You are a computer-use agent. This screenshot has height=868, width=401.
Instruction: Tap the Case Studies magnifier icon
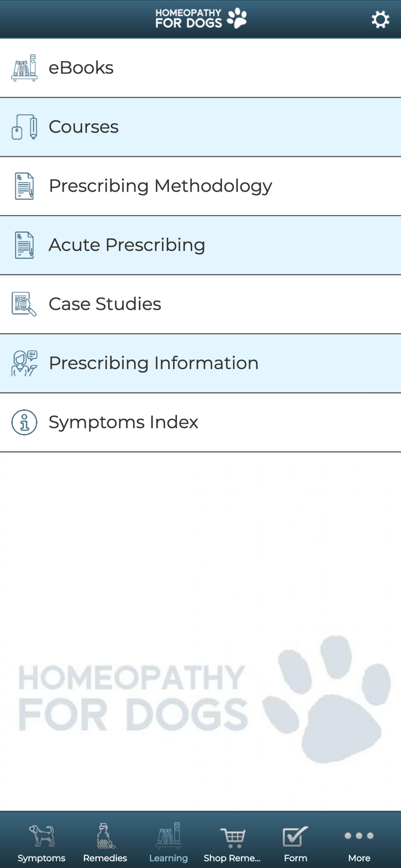[24, 304]
